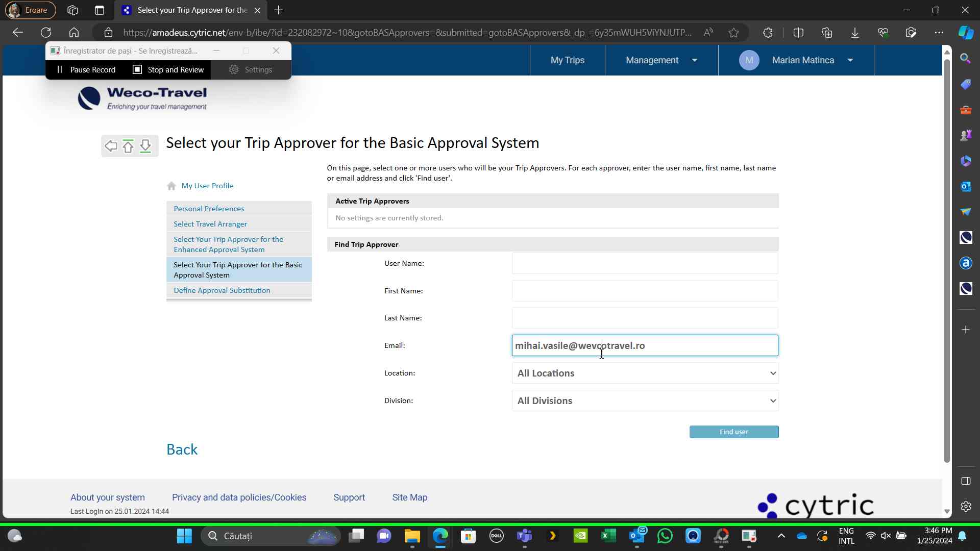Click sidebar search magnifier icon
The width and height of the screenshot is (980, 551).
[965, 59]
